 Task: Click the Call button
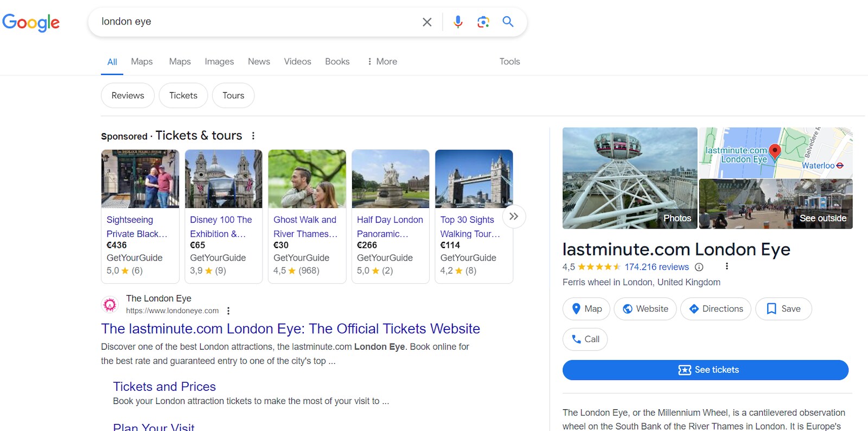click(585, 339)
